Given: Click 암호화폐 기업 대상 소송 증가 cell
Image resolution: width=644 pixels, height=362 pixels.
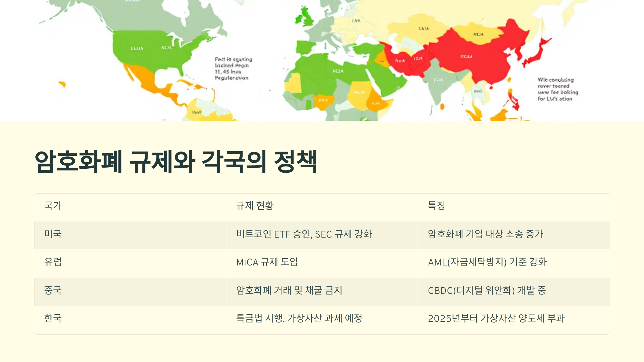Looking at the screenshot, I should [485, 234].
